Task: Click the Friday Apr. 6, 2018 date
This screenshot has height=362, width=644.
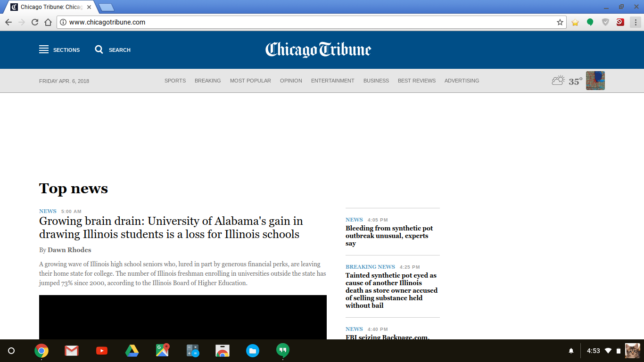Action: pos(64,81)
